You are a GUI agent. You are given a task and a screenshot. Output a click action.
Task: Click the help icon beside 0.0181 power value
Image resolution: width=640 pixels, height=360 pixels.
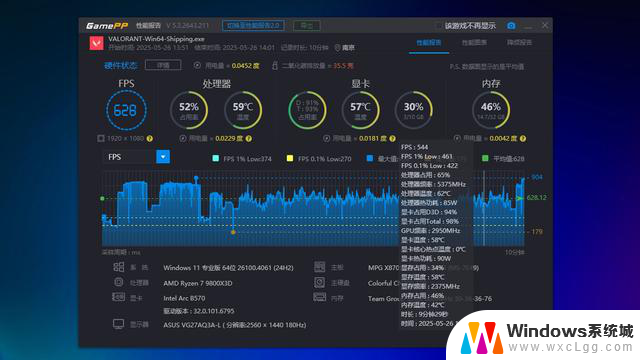pos(392,139)
